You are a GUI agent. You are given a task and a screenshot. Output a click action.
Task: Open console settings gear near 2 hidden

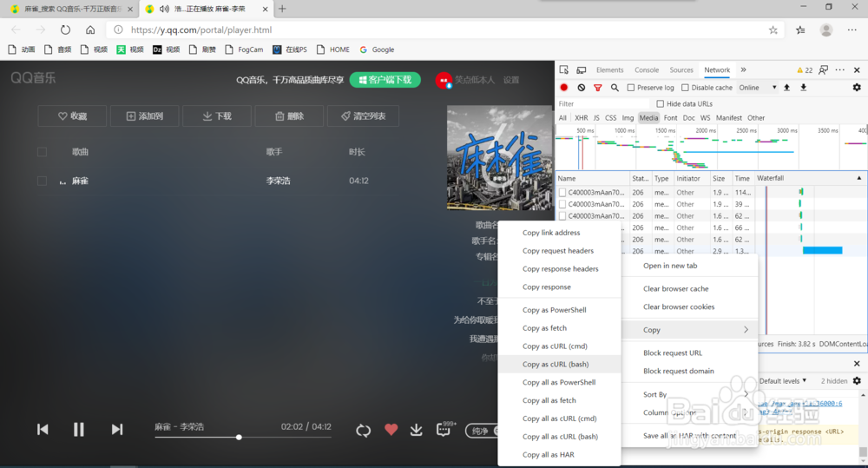(x=857, y=381)
